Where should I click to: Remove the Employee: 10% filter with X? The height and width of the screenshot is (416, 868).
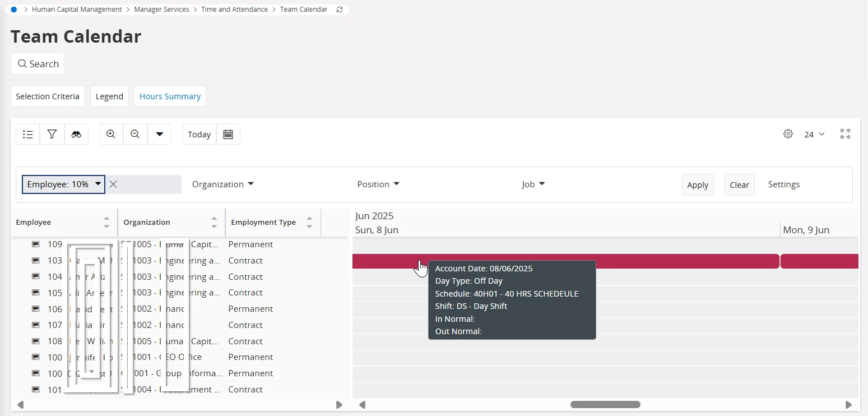113,184
